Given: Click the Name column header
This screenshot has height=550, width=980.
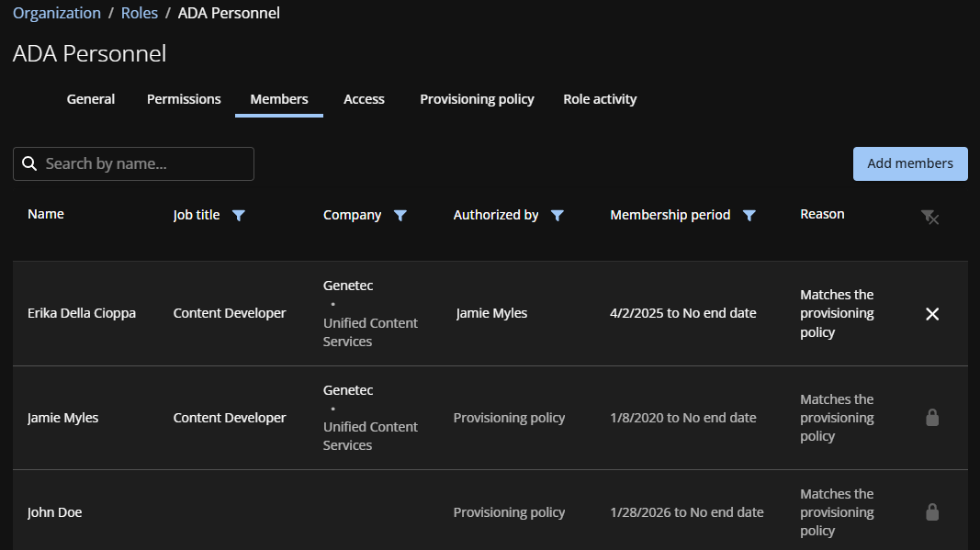Looking at the screenshot, I should [46, 214].
